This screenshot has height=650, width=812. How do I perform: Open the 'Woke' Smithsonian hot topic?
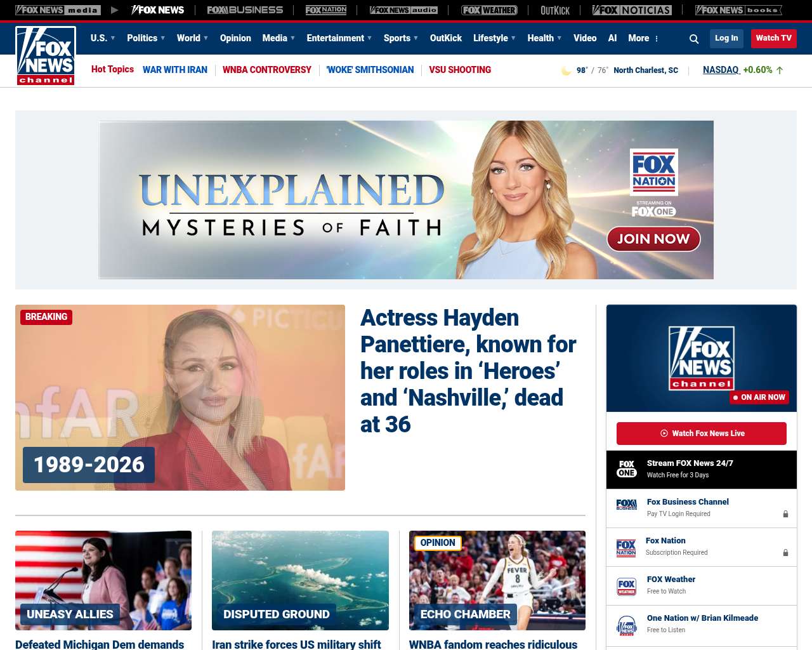(370, 70)
